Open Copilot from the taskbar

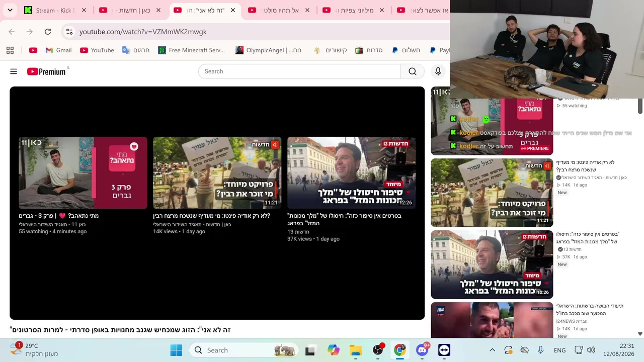click(x=334, y=350)
